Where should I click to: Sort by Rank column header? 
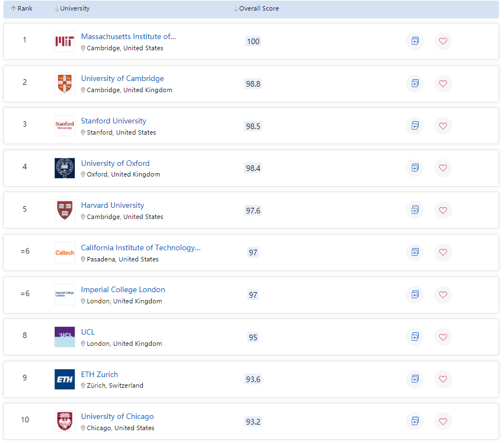[x=22, y=9]
